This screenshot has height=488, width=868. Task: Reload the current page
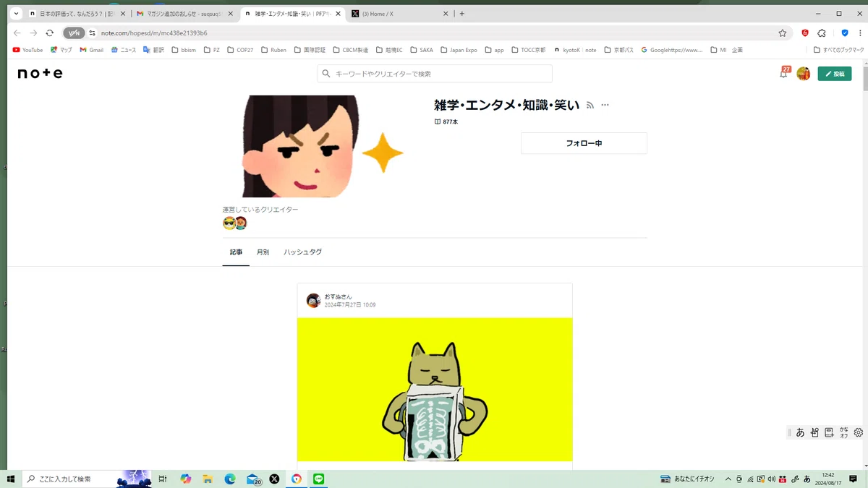tap(49, 33)
